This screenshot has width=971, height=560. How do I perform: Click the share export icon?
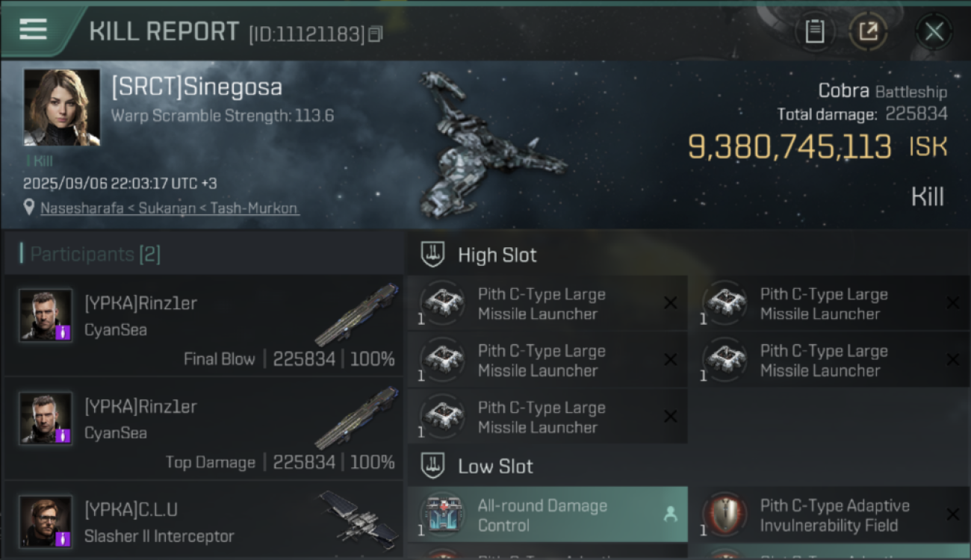point(868,31)
